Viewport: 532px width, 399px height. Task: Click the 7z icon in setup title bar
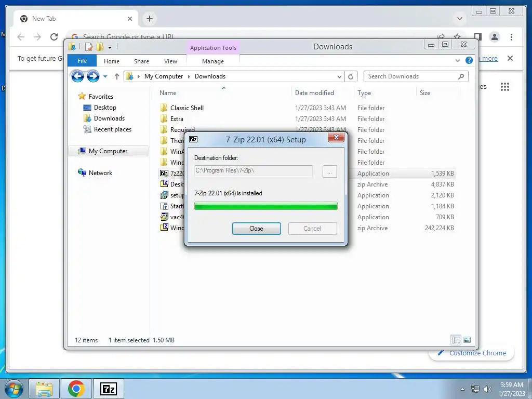click(193, 139)
